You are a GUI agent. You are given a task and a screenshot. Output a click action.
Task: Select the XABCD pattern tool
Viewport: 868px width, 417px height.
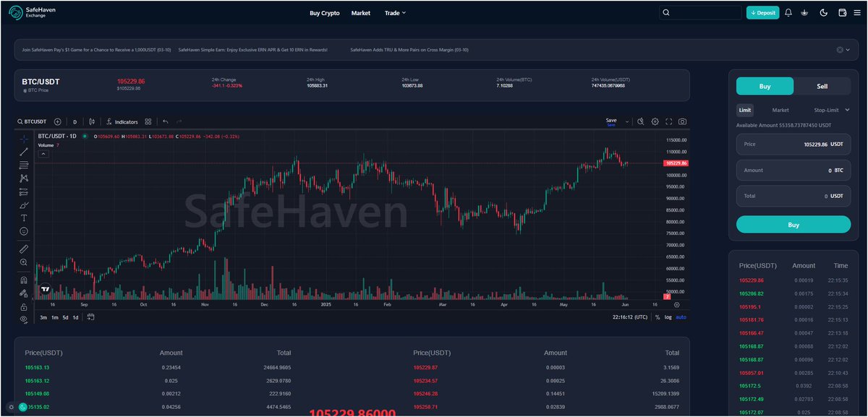pos(24,178)
